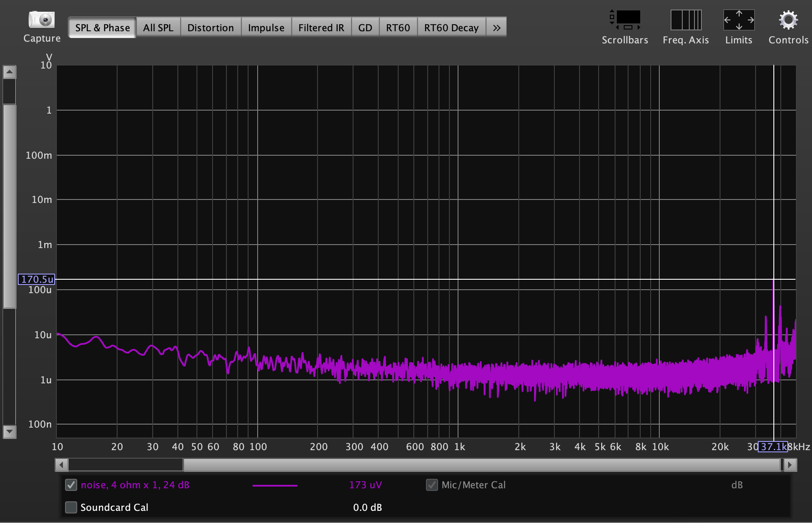This screenshot has height=523, width=812.
Task: Click the noise, 4 ohm x 1 trace label
Action: 135,485
